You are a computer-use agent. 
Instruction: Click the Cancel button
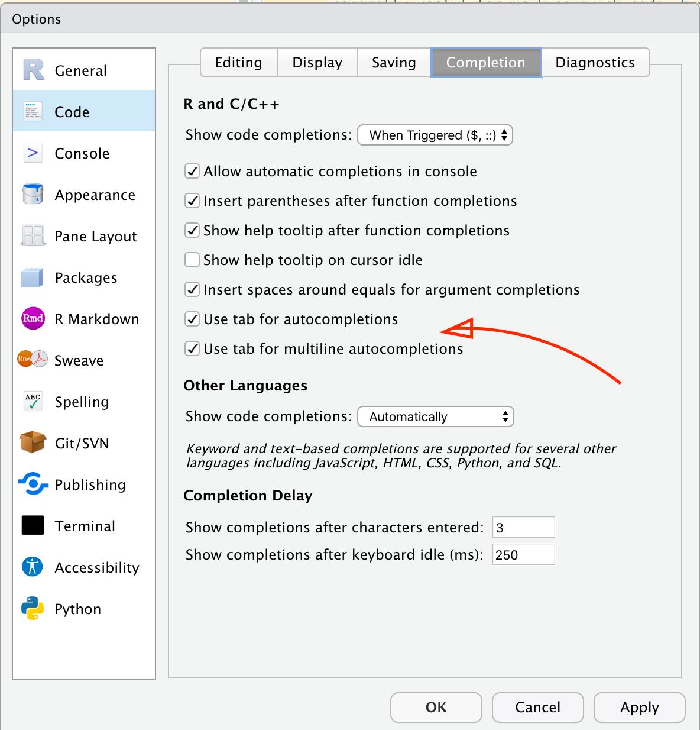click(538, 708)
